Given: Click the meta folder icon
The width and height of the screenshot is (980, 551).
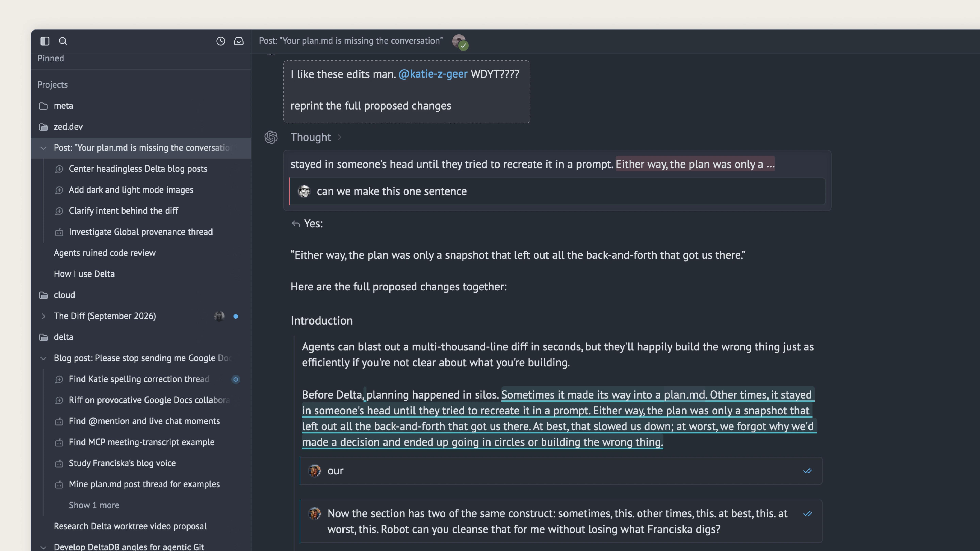Looking at the screenshot, I should tap(43, 106).
